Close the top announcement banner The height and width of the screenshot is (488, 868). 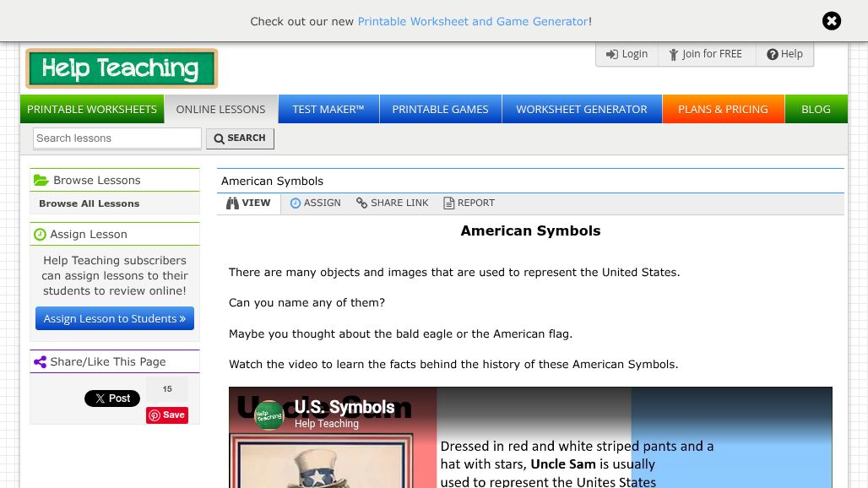click(832, 21)
